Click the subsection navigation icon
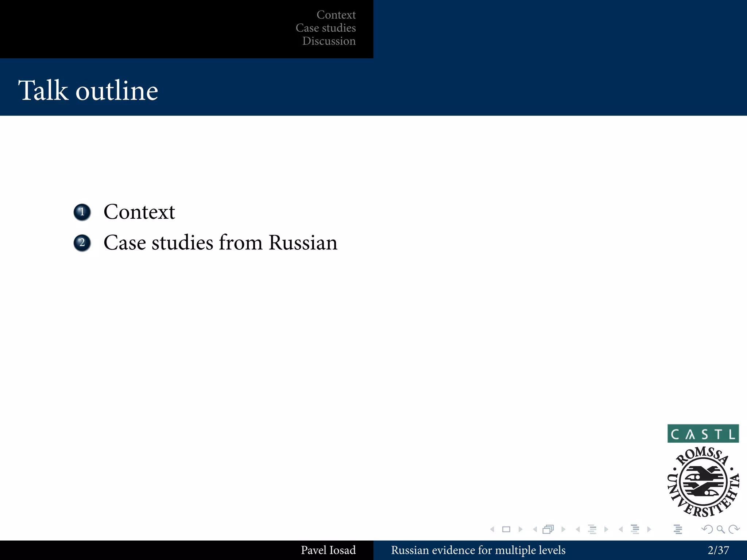Image resolution: width=747 pixels, height=560 pixels. tap(592, 529)
